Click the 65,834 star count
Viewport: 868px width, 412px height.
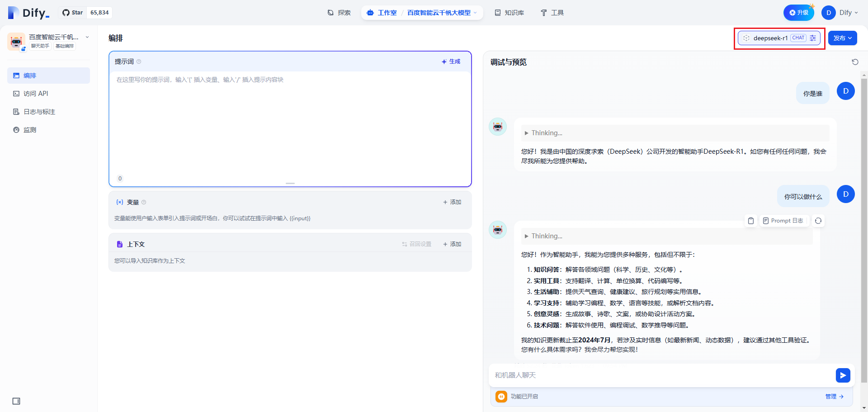pos(99,13)
